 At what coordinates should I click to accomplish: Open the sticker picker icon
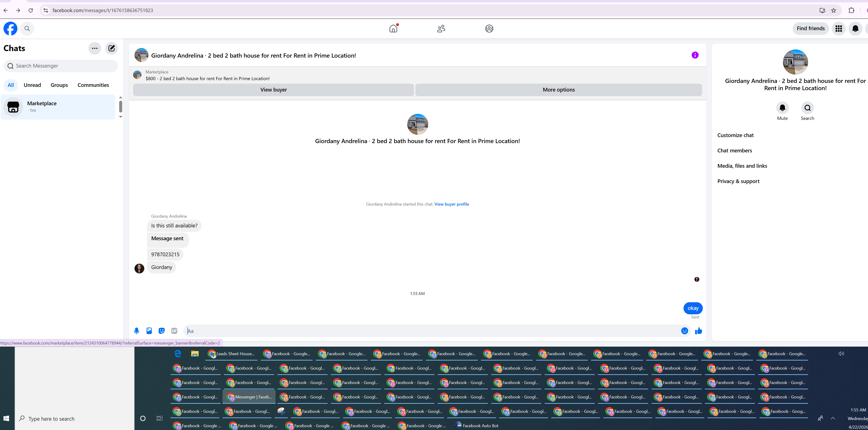coord(162,331)
